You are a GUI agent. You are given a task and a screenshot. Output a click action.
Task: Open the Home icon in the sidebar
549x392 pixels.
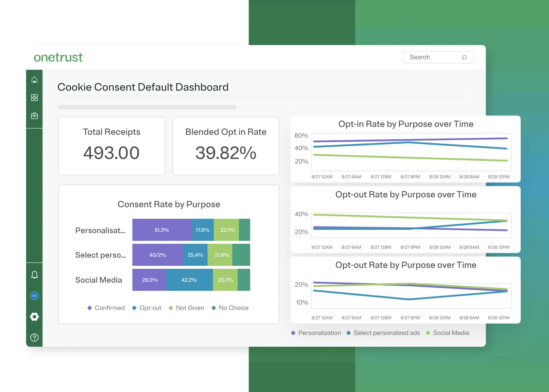[34, 80]
